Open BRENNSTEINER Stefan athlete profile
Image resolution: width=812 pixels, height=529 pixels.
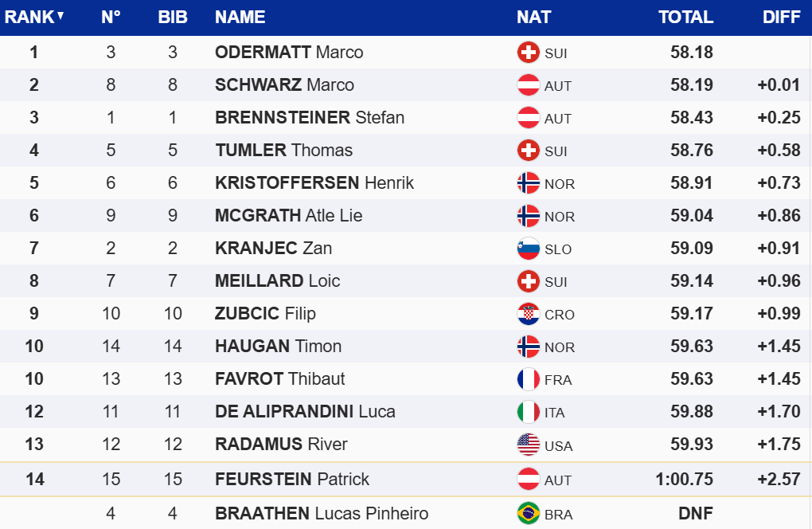click(310, 118)
